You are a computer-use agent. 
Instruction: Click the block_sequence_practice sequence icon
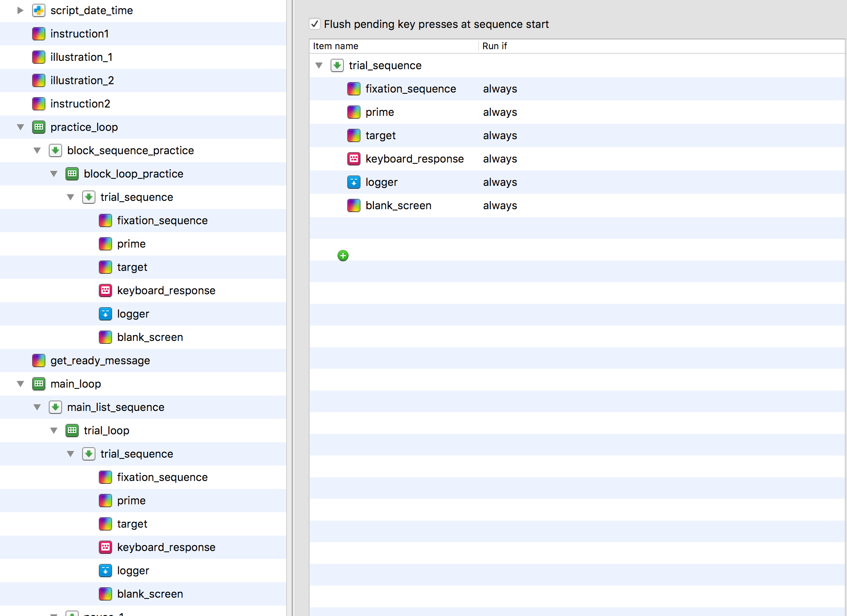pyautogui.click(x=55, y=150)
